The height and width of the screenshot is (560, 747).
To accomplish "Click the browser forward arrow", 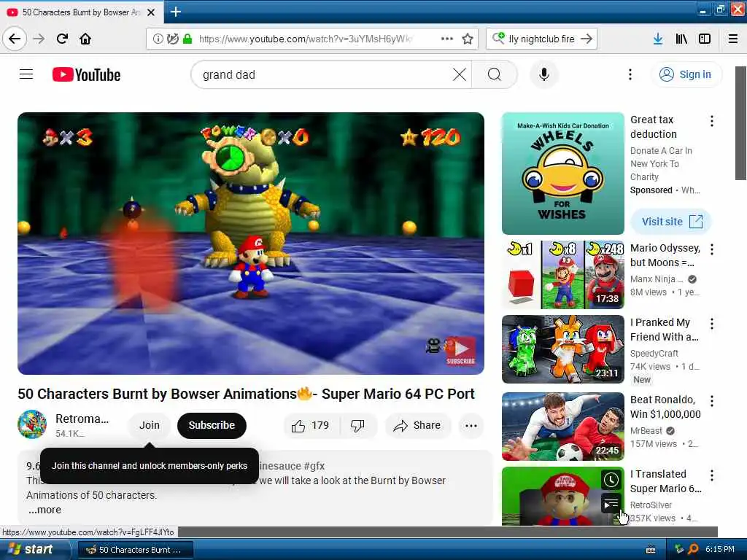I will (x=39, y=39).
